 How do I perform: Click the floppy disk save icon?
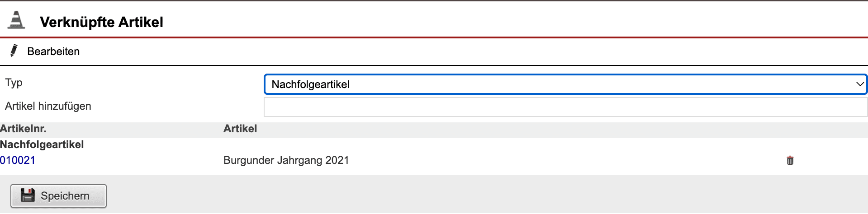tap(28, 195)
